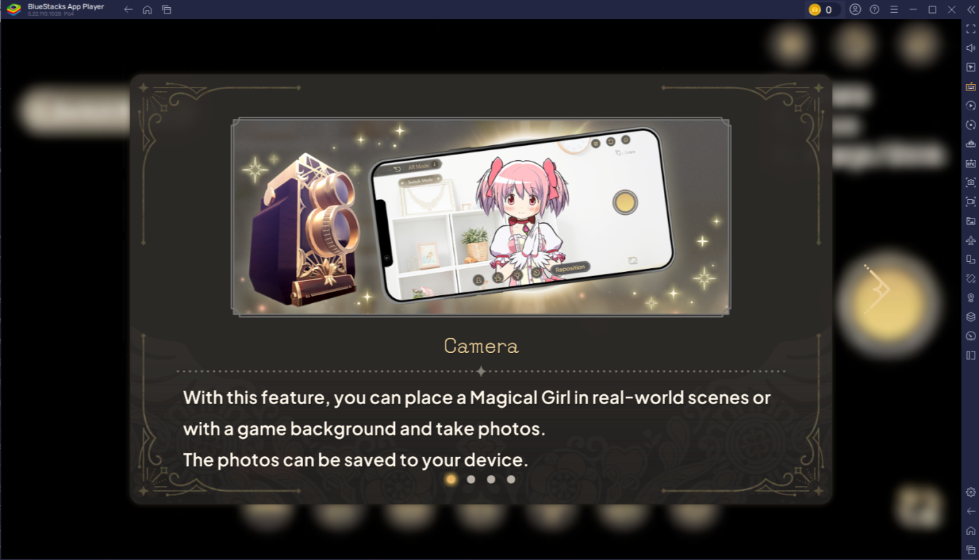
Task: Select the third tutorial page dot
Action: [x=491, y=480]
